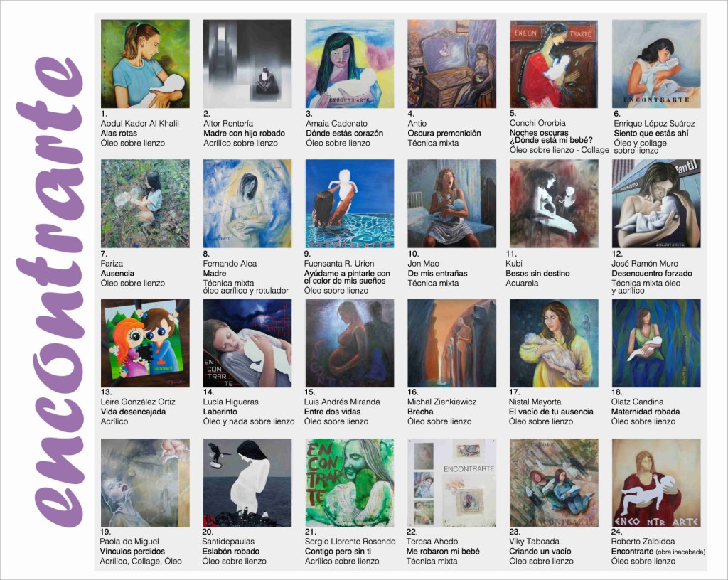728x580 pixels.
Task: Click the caption title 'Maternidad robada'
Action: tap(646, 412)
